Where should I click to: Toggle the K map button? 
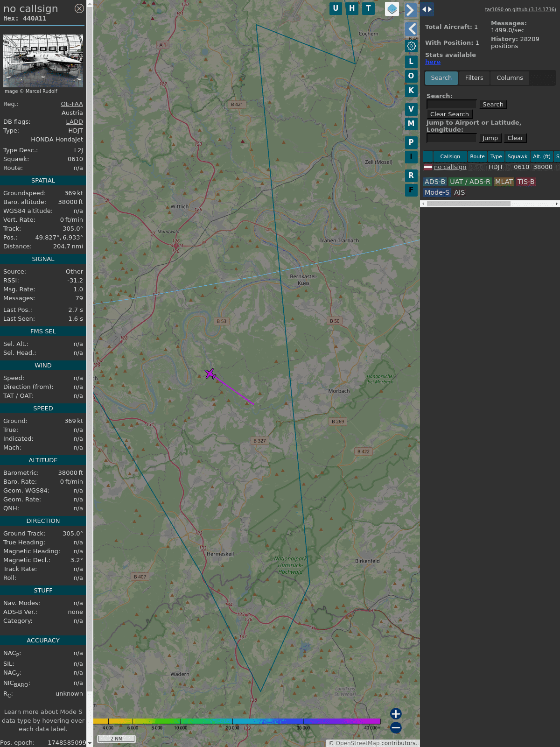point(411,91)
